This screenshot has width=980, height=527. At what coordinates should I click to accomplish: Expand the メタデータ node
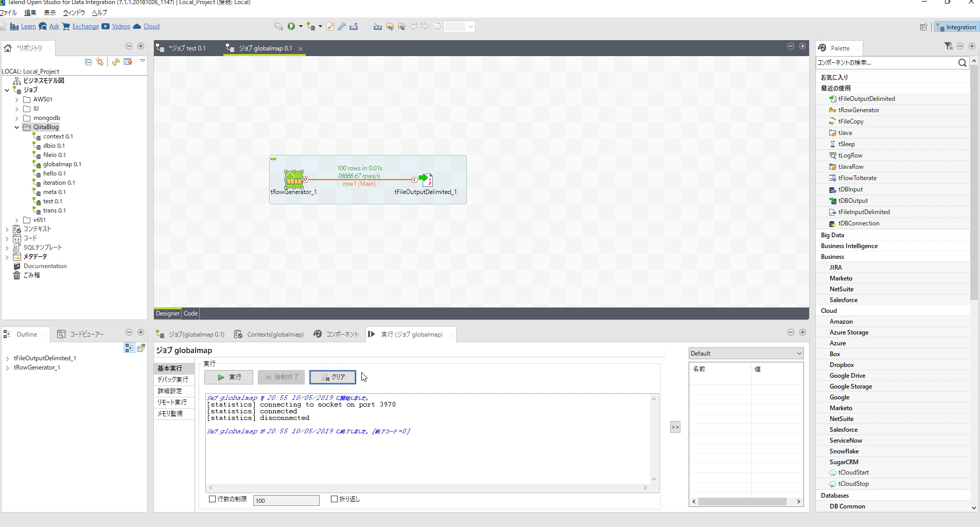pos(7,257)
